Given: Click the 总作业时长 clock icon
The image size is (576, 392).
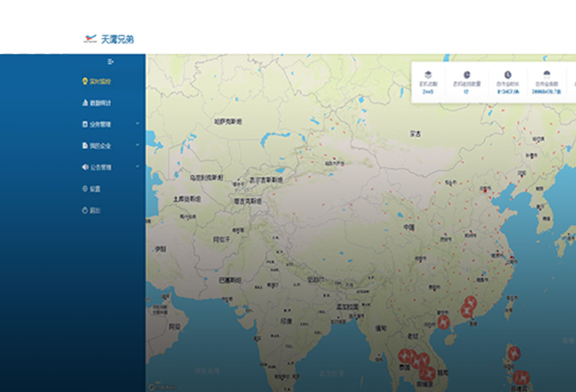Looking at the screenshot, I should point(508,75).
